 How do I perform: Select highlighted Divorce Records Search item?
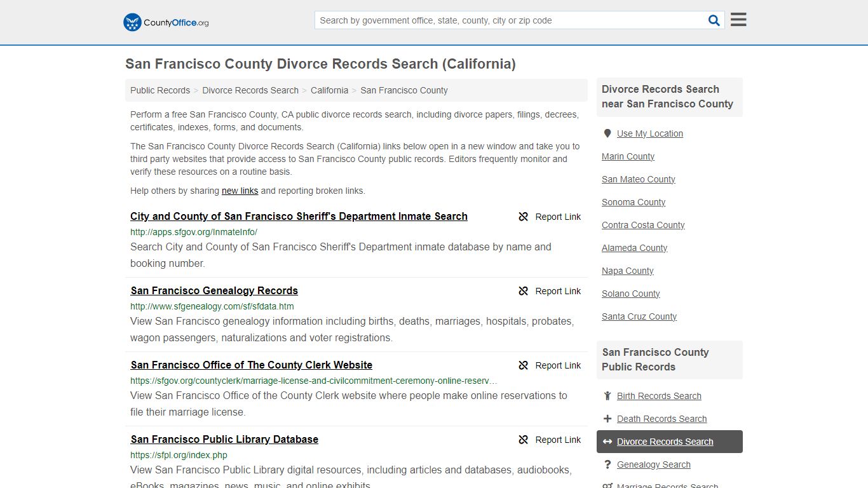[x=670, y=442]
